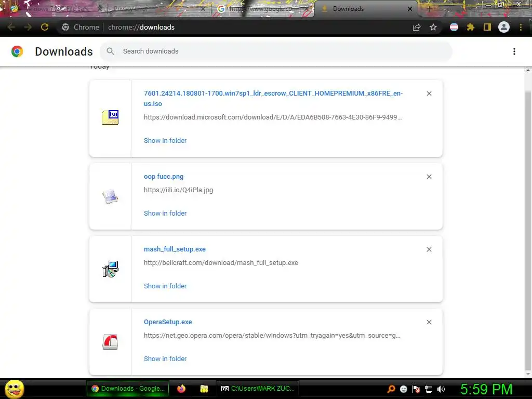This screenshot has width=532, height=399.
Task: Click the Opera icon for OperaSetup.exe
Action: point(110,342)
